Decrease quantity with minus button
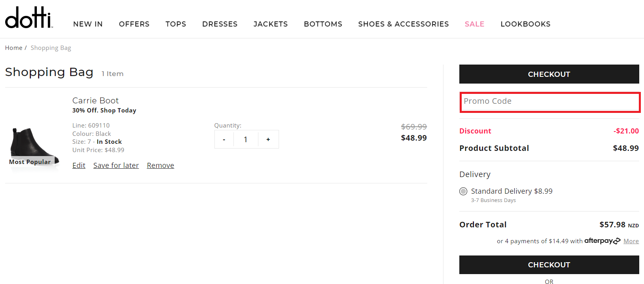644x284 pixels. pyautogui.click(x=224, y=139)
